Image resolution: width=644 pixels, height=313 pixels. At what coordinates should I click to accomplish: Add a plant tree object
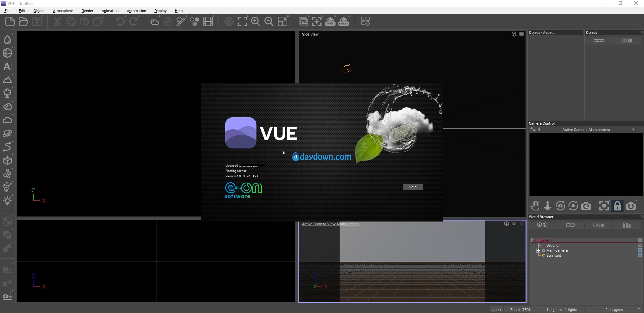[7, 93]
